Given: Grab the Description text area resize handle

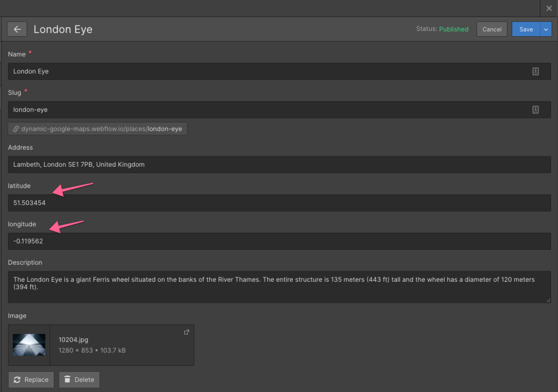Looking at the screenshot, I should click(x=548, y=300).
